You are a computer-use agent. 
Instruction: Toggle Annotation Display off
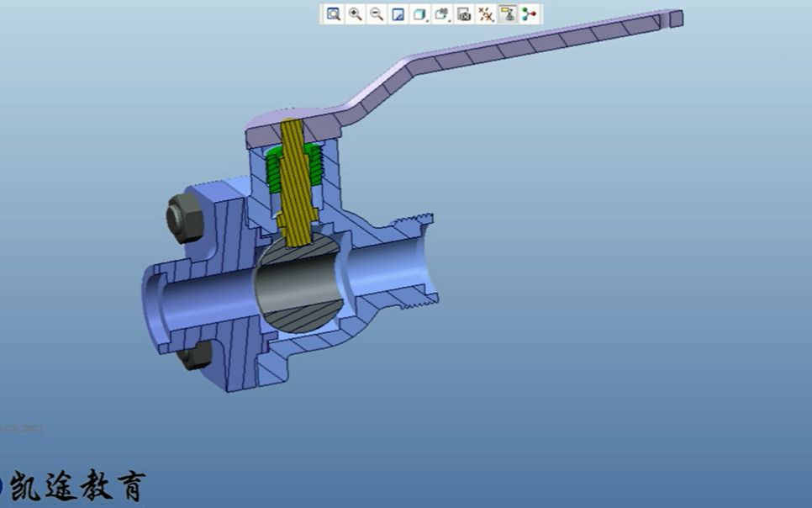[507, 14]
